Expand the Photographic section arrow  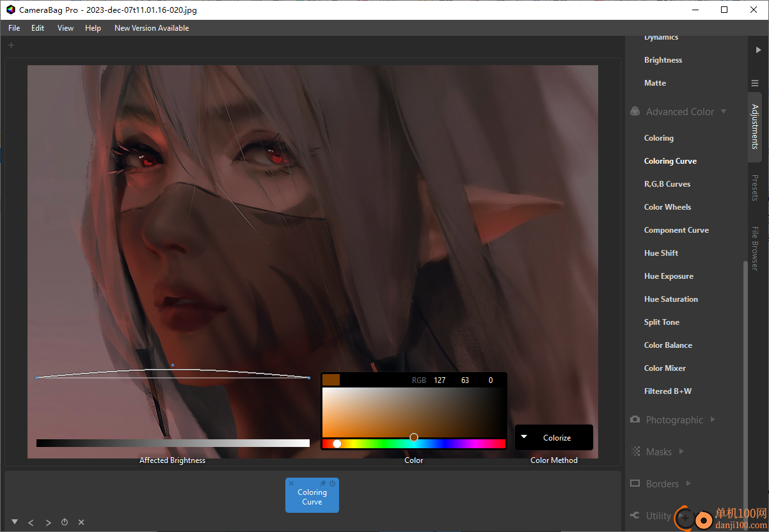713,419
